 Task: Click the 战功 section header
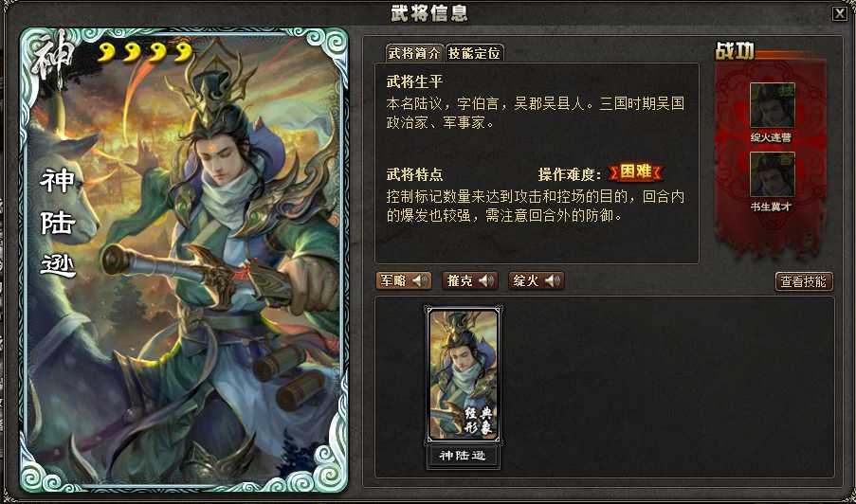pyautogui.click(x=735, y=51)
